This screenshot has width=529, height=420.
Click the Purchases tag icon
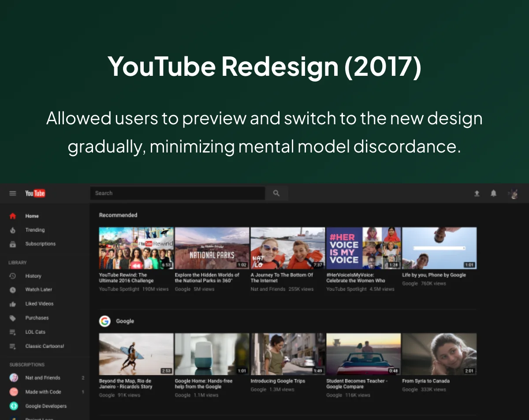pyautogui.click(x=13, y=318)
